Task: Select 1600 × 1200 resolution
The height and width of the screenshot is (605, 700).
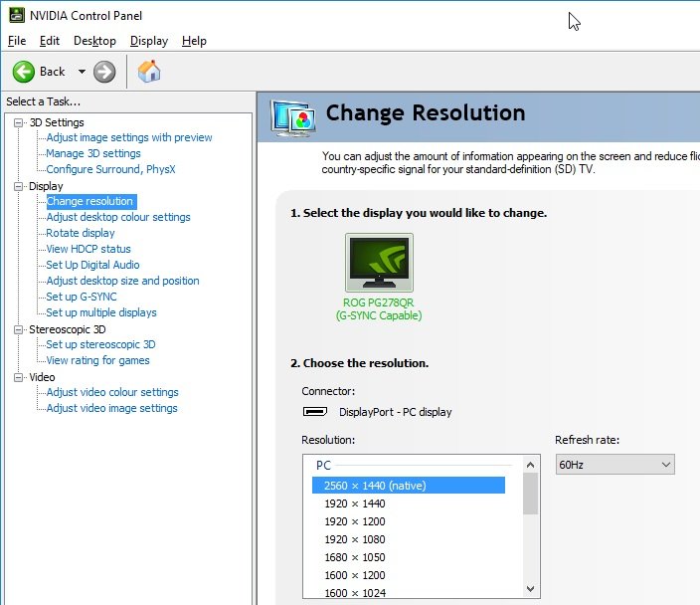Action: coord(355,575)
